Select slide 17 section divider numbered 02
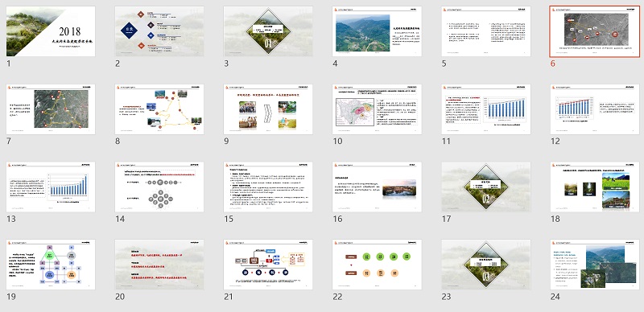Image resolution: width=644 pixels, height=312 pixels. [486, 187]
